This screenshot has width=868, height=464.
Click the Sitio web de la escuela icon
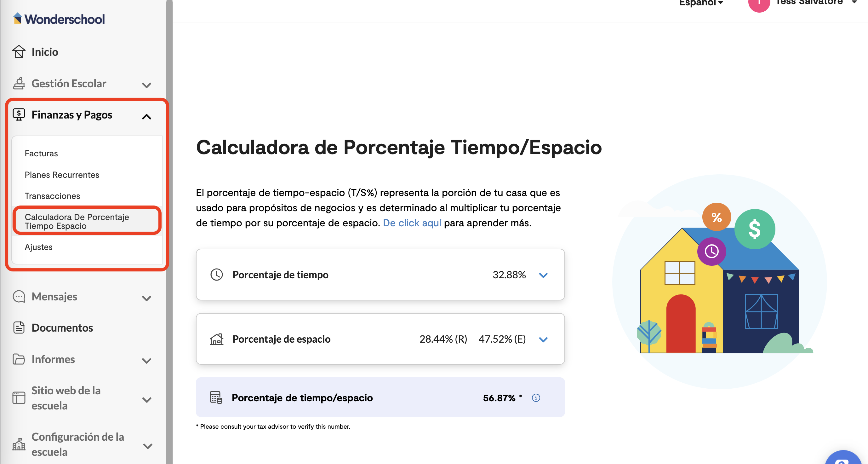19,398
